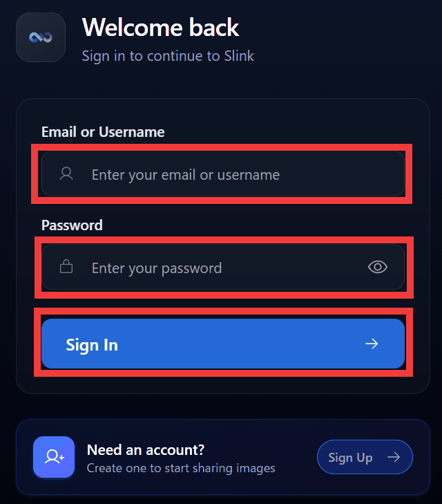Click the user silhouette icon in email field
Viewport: 442px width, 504px height.
tap(66, 174)
